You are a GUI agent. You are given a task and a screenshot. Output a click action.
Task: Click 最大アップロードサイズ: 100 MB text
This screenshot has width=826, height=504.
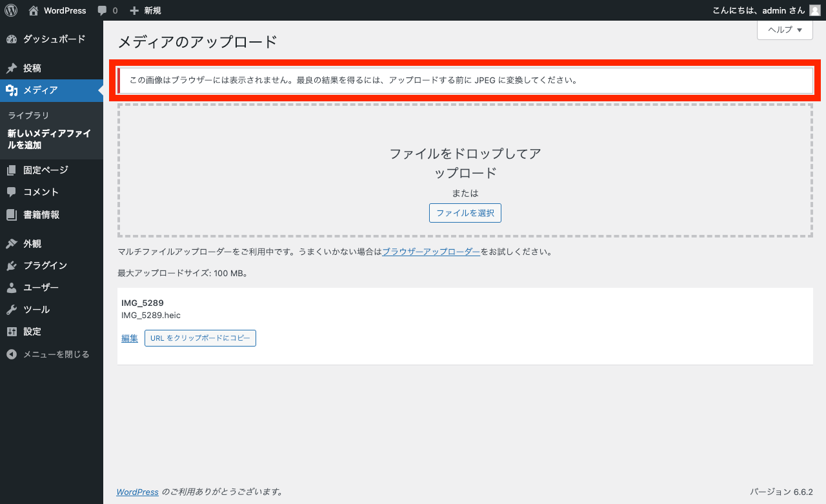[183, 274]
